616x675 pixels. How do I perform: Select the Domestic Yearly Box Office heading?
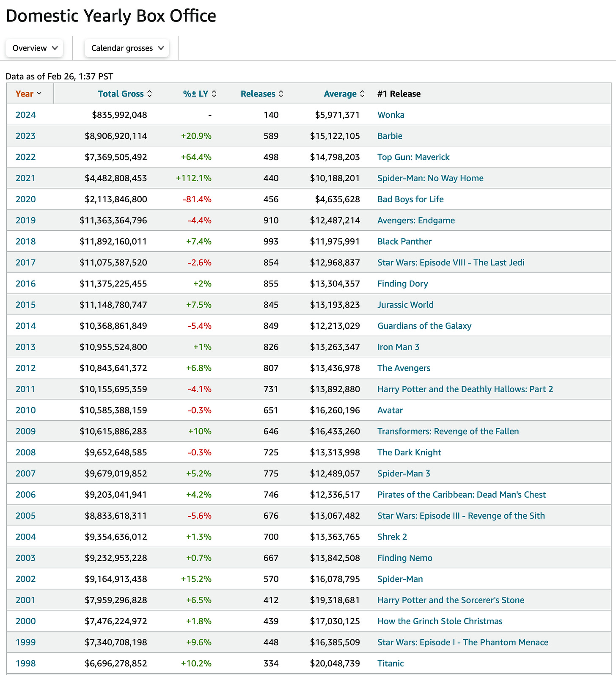[111, 16]
